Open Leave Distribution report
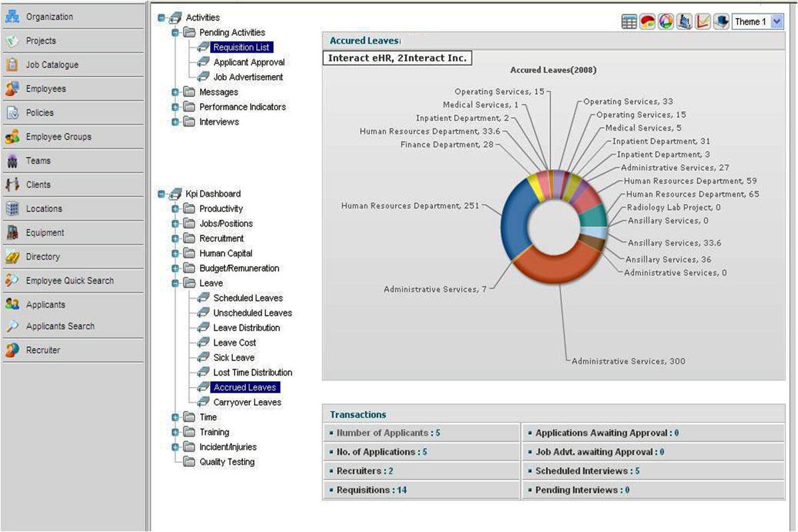 tap(247, 328)
